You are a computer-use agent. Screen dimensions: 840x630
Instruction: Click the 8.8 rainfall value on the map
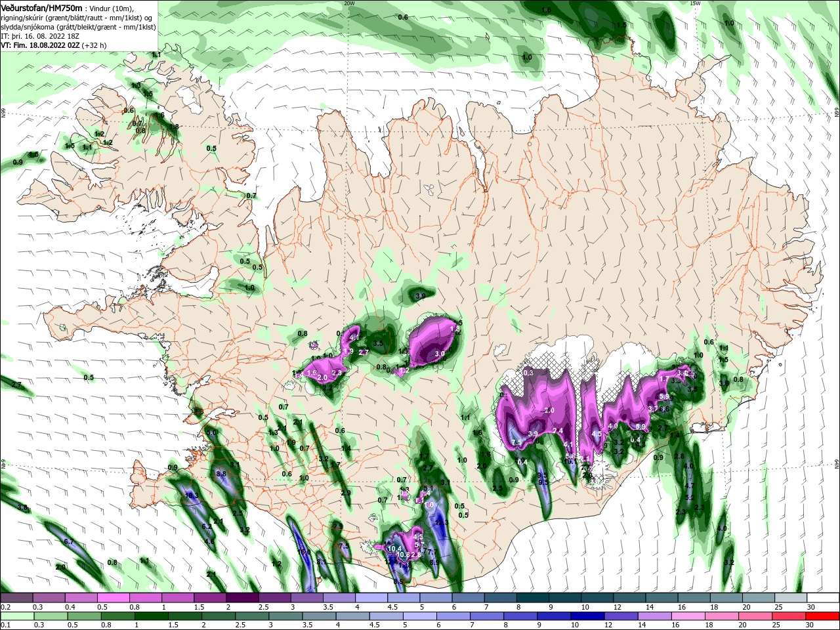tap(221, 474)
